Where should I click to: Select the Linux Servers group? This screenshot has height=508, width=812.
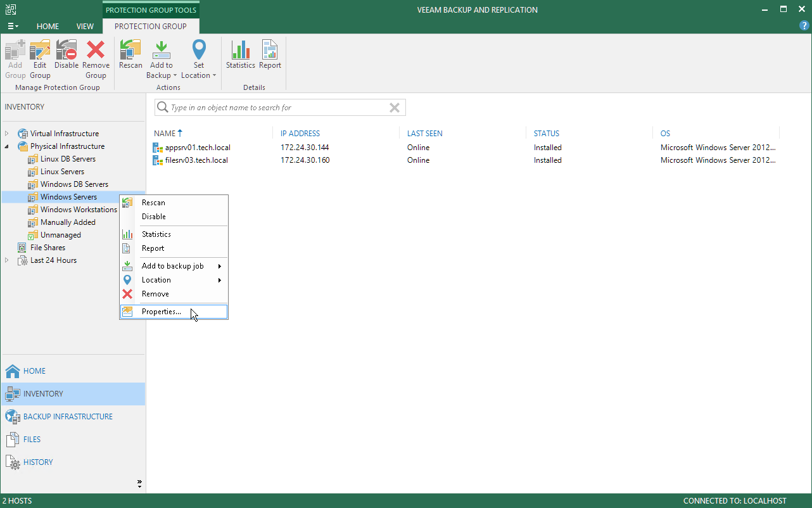(x=62, y=172)
